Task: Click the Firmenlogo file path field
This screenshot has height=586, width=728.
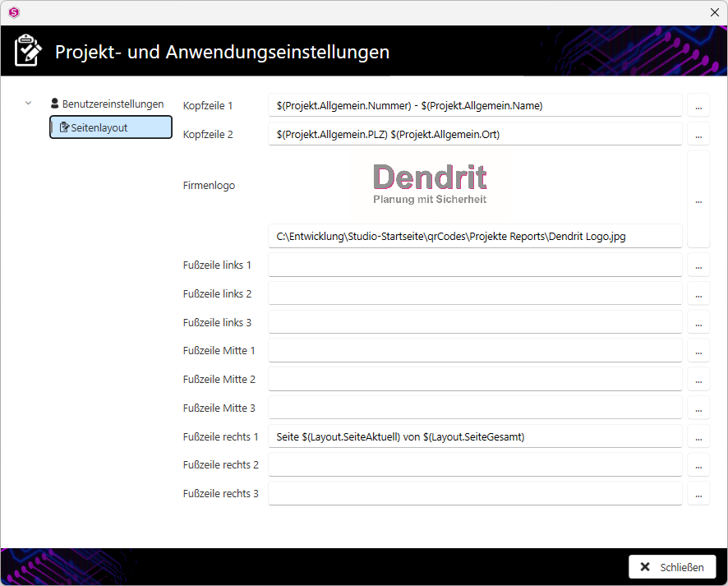Action: (475, 237)
